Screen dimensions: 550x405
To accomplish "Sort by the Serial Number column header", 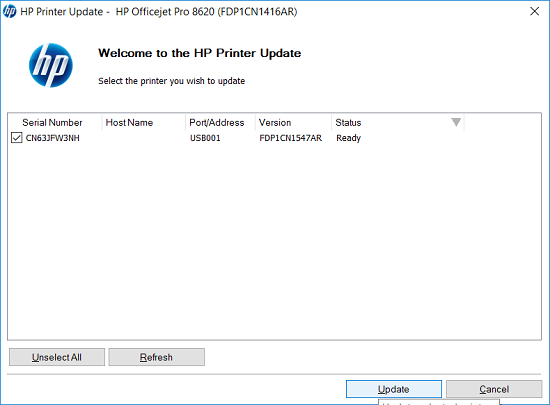I will 52,122.
